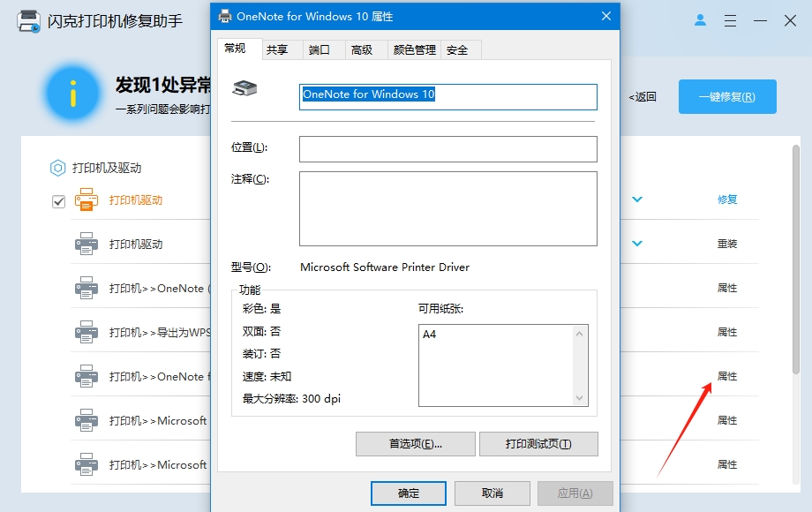Viewport: 812px width, 512px height.
Task: Click printer icon of 打印机>>OneNote ( row
Action: click(86, 288)
